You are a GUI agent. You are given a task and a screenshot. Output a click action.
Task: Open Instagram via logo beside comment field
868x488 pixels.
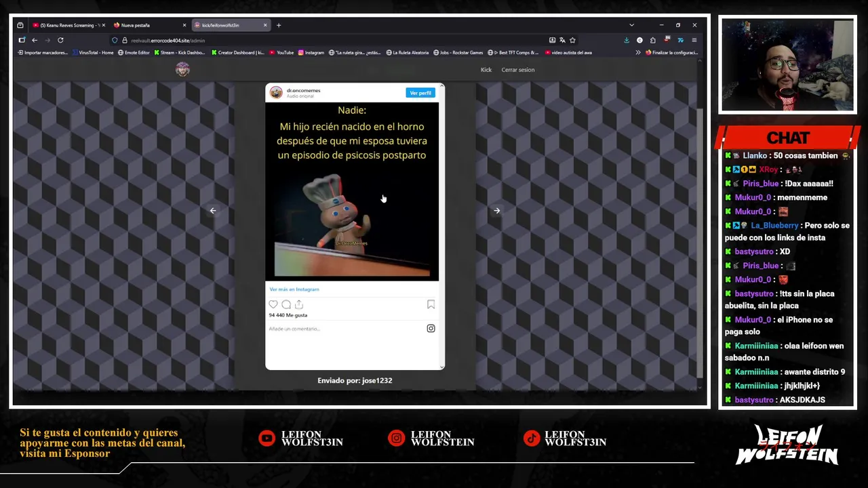tap(431, 328)
